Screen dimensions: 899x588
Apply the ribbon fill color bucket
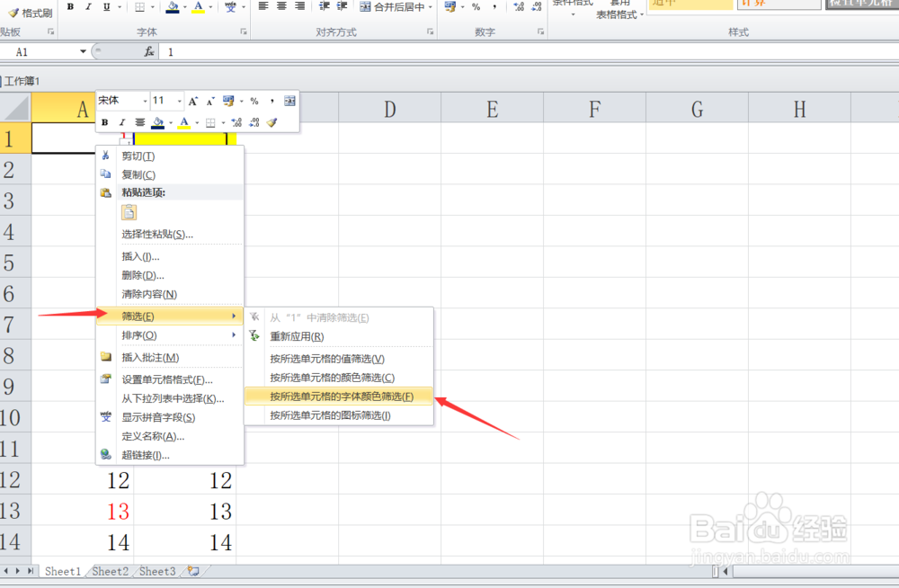pyautogui.click(x=172, y=7)
